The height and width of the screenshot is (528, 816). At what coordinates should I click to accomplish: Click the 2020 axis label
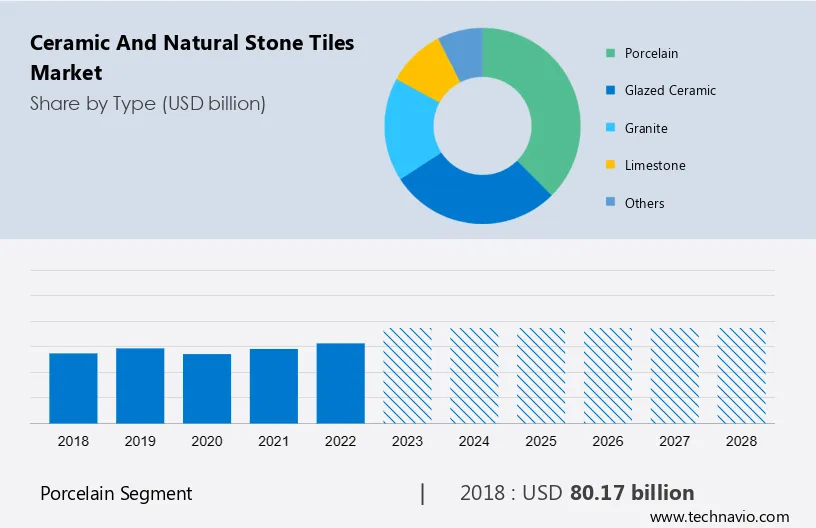point(207,441)
